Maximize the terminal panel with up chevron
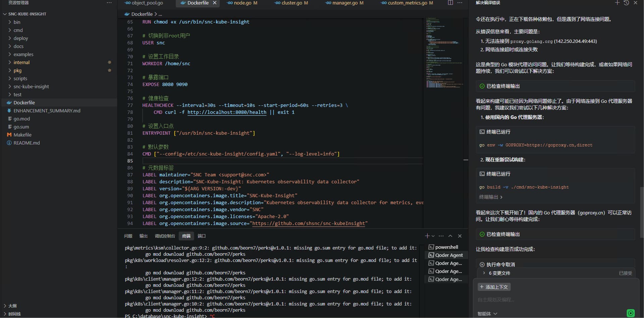The width and height of the screenshot is (644, 318). [x=450, y=236]
